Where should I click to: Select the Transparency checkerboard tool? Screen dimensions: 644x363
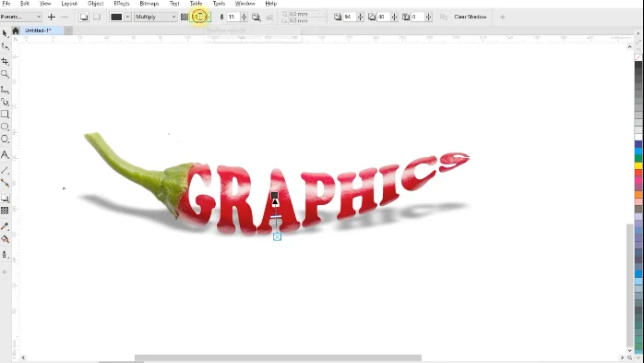[5, 211]
